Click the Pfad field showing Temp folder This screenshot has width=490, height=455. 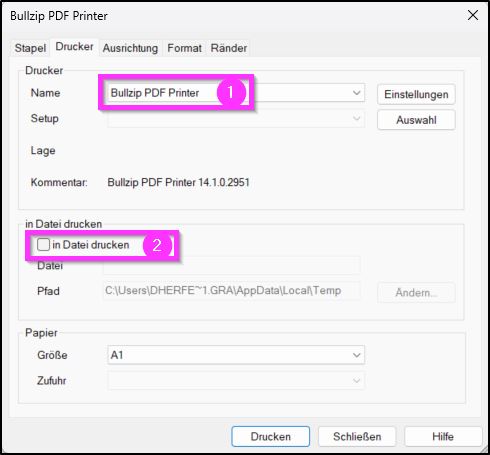pos(232,291)
